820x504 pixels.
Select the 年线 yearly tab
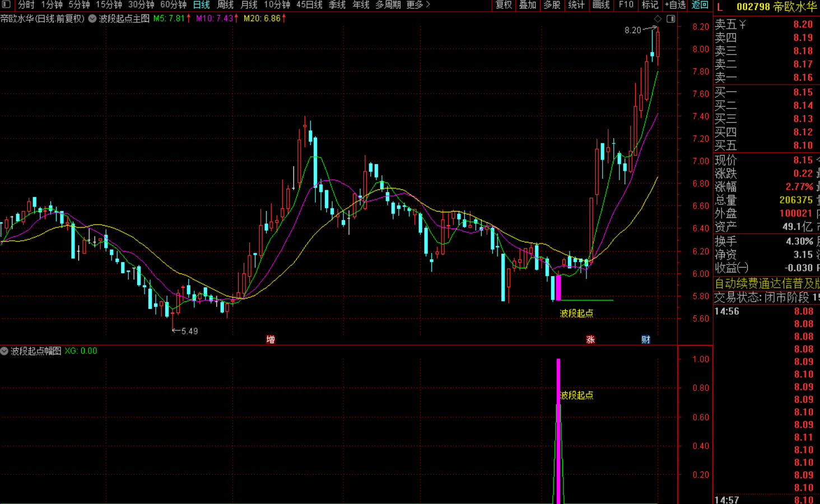point(361,5)
